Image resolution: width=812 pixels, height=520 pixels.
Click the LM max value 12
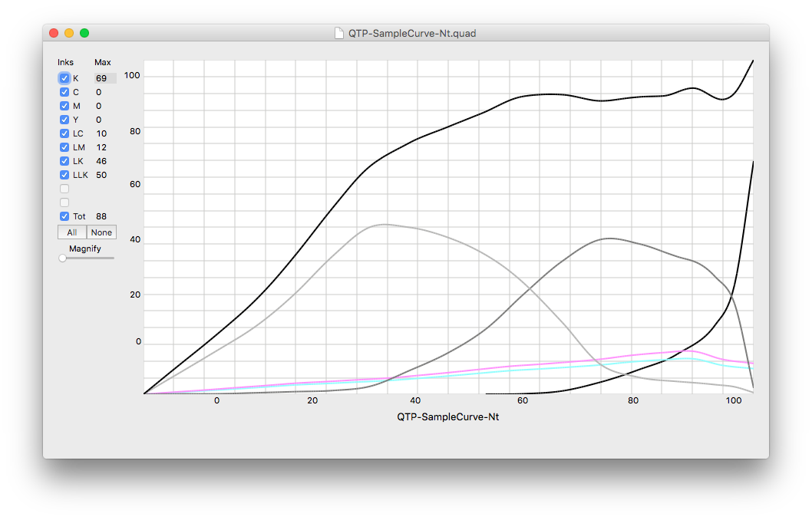coord(101,147)
